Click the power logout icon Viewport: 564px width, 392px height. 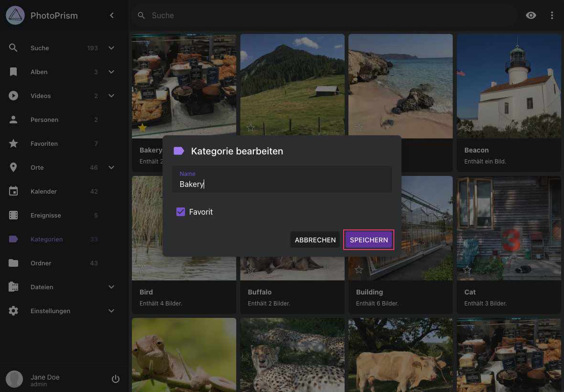pos(116,379)
